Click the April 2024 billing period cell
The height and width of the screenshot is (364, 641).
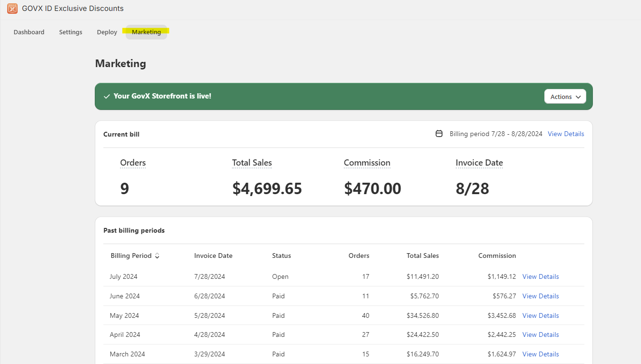125,335
